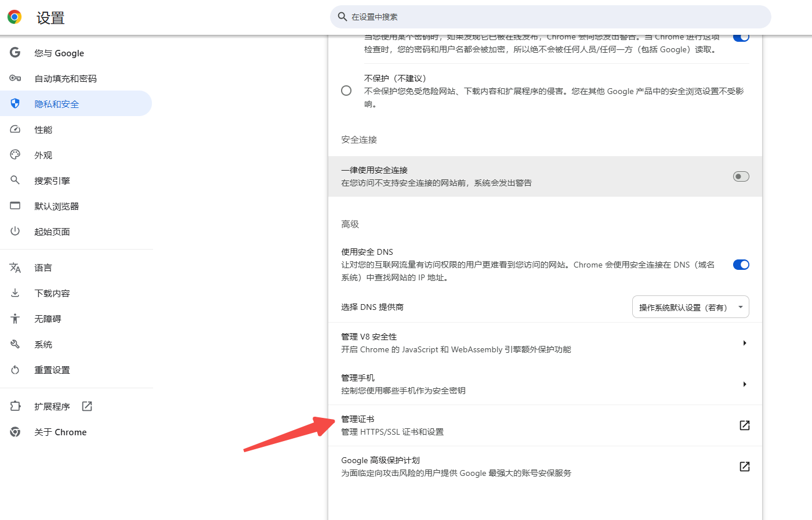This screenshot has width=812, height=520.
Task: Click the 安全连接 section heading
Action: tap(359, 140)
